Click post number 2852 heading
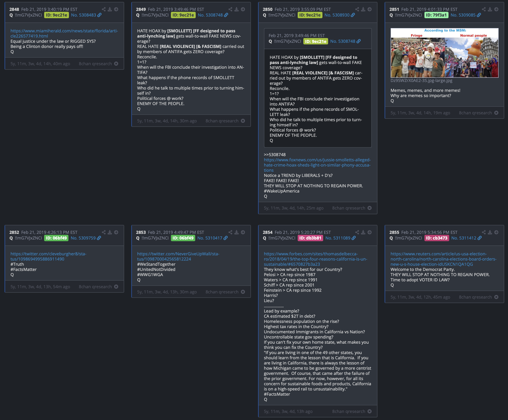 14,232
